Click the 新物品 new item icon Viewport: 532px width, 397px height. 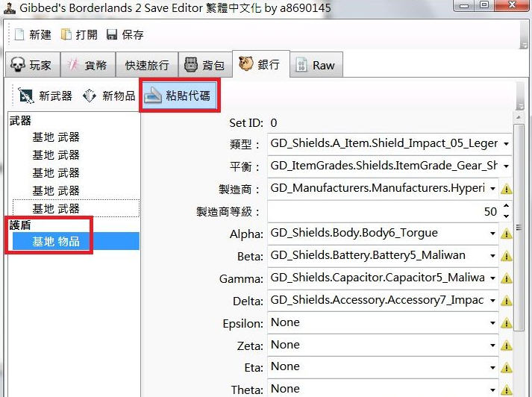(90, 96)
